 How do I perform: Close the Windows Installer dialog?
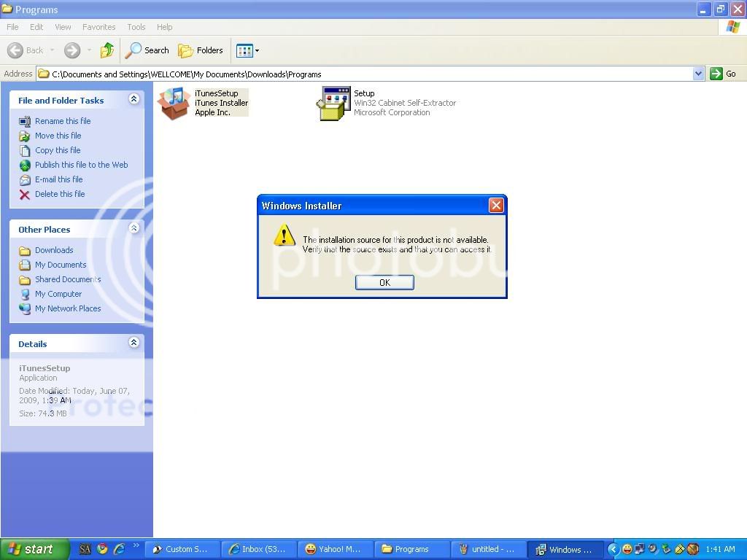(x=496, y=205)
